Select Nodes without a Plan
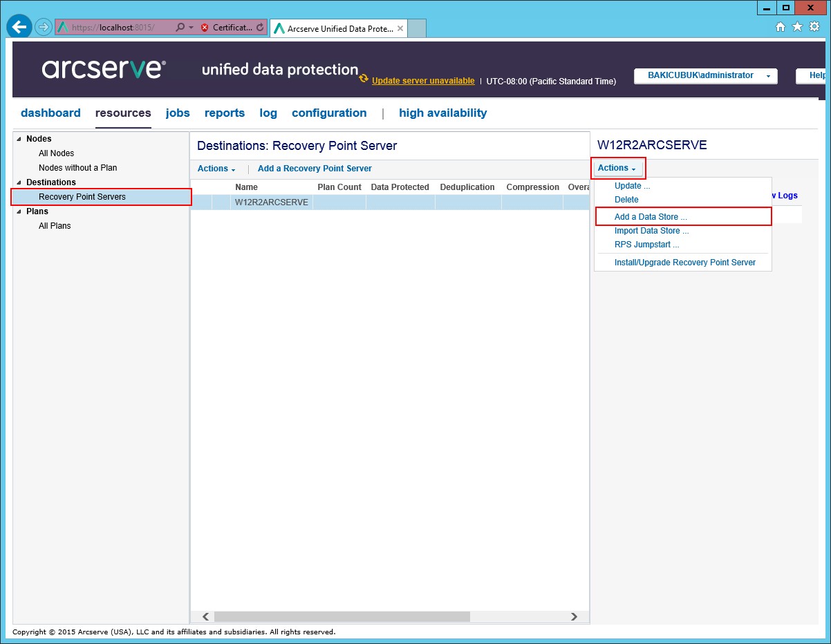 coord(78,168)
